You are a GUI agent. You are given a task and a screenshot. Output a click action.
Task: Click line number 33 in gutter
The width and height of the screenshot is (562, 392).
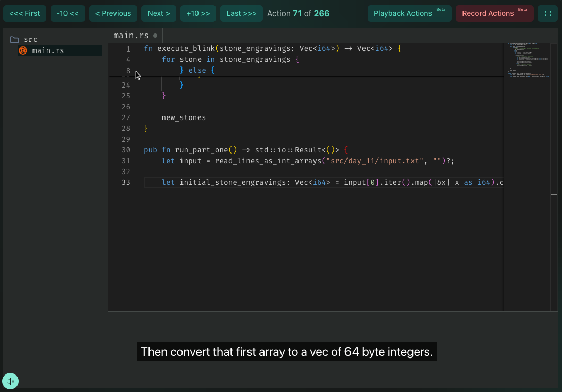126,182
